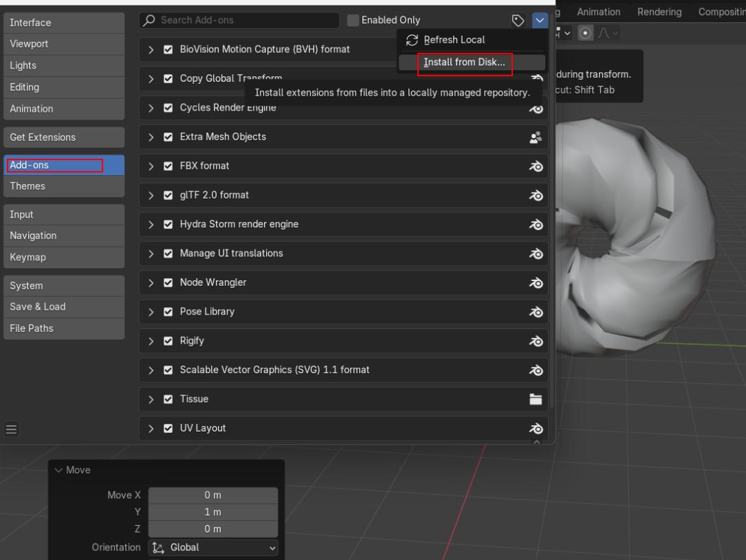This screenshot has height=560, width=746.
Task: Click the Move Z value field
Action: coord(213,529)
